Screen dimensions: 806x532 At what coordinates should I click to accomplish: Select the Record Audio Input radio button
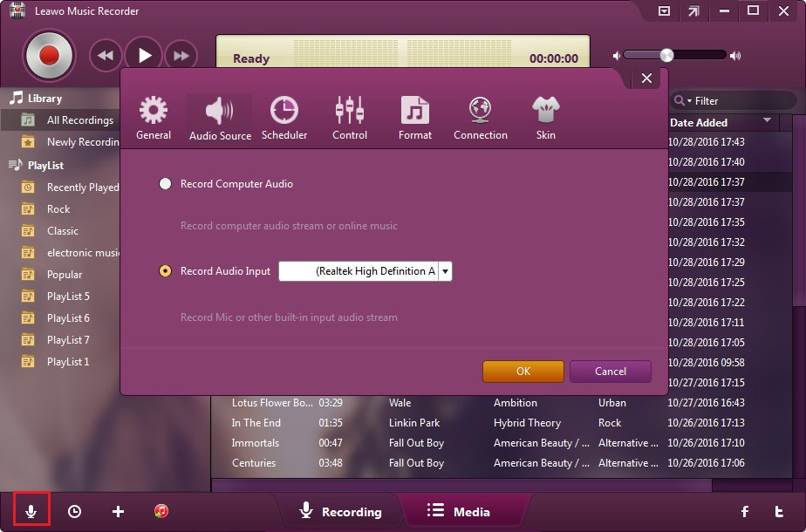click(165, 270)
